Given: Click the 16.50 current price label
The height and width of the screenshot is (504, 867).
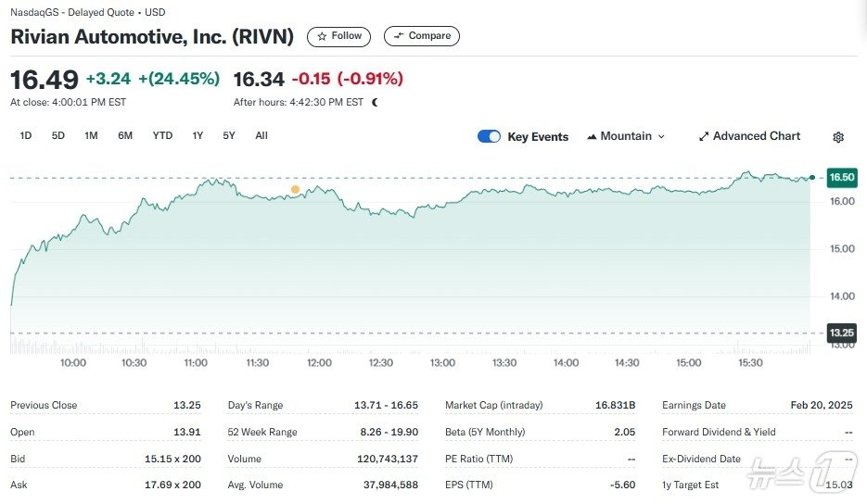Looking at the screenshot, I should pos(842,177).
